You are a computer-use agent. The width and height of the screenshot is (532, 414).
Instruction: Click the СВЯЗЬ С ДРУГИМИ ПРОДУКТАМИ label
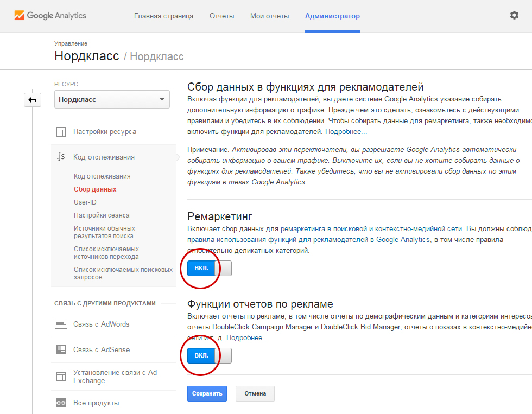tap(105, 303)
